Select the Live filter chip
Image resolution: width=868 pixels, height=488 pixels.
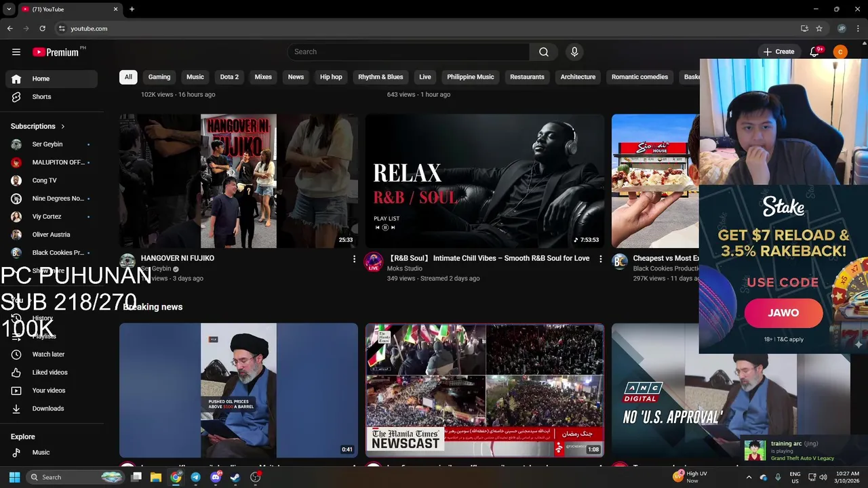[x=425, y=77]
